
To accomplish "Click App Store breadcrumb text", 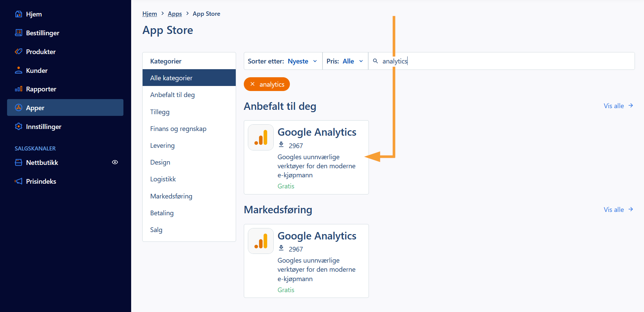I will (206, 14).
